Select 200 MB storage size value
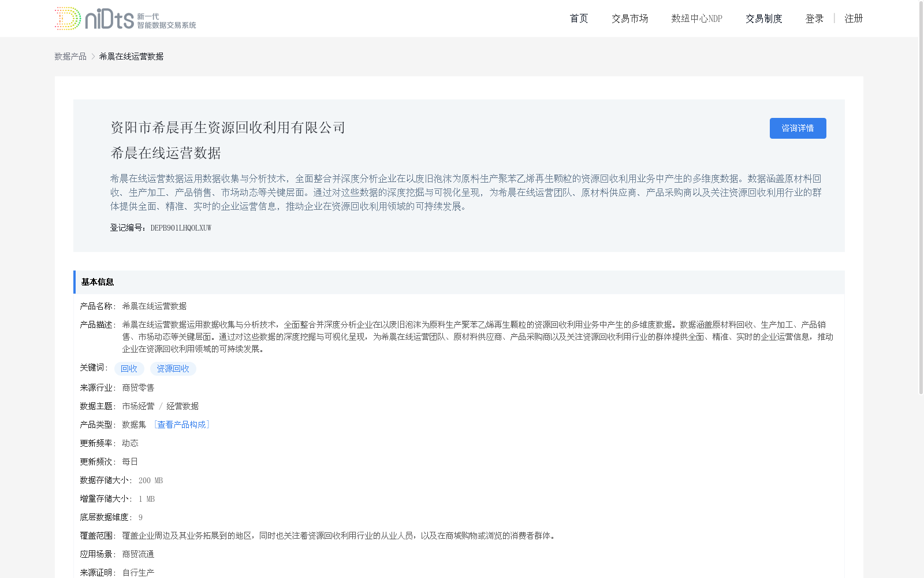 (150, 480)
